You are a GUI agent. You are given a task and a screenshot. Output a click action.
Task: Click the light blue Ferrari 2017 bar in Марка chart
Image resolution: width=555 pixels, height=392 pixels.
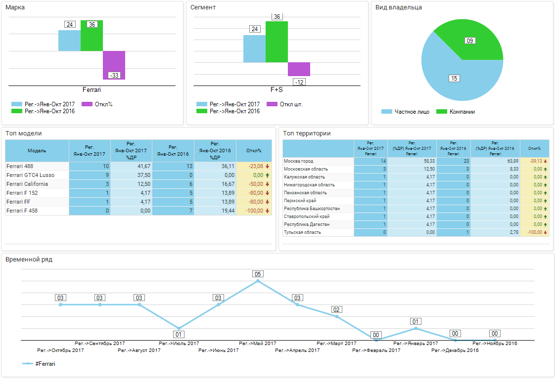pyautogui.click(x=69, y=41)
